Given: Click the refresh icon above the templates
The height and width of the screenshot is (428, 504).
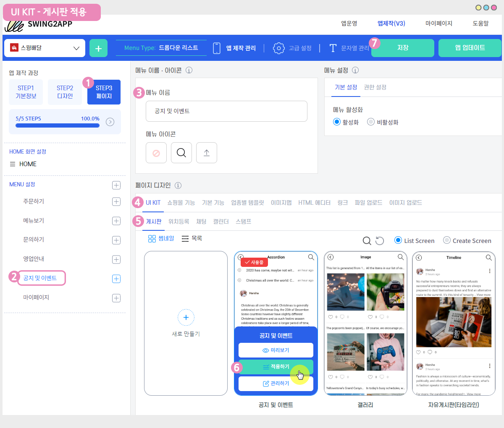Looking at the screenshot, I should [x=380, y=240].
